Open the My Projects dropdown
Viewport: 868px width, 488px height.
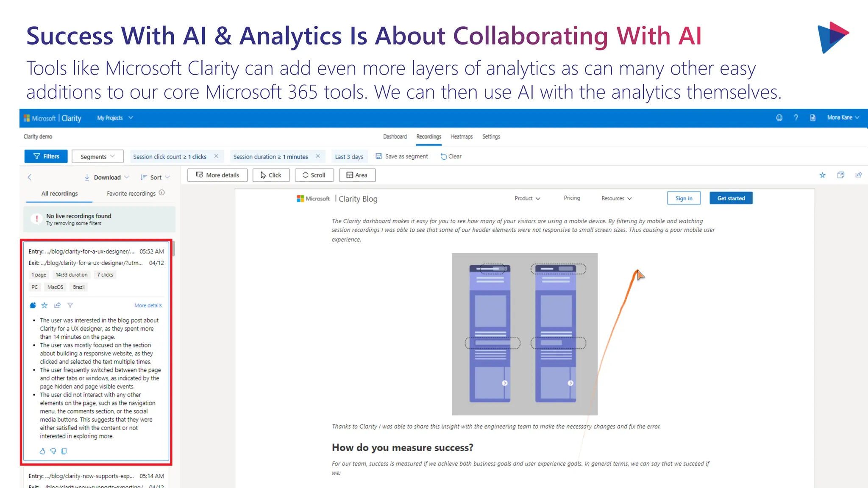click(115, 118)
